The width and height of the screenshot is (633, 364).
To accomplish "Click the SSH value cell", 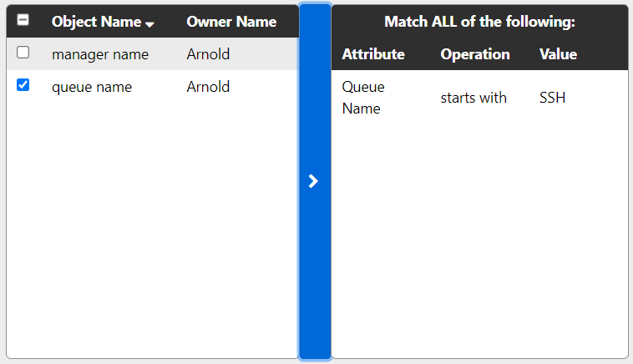I will [x=552, y=98].
